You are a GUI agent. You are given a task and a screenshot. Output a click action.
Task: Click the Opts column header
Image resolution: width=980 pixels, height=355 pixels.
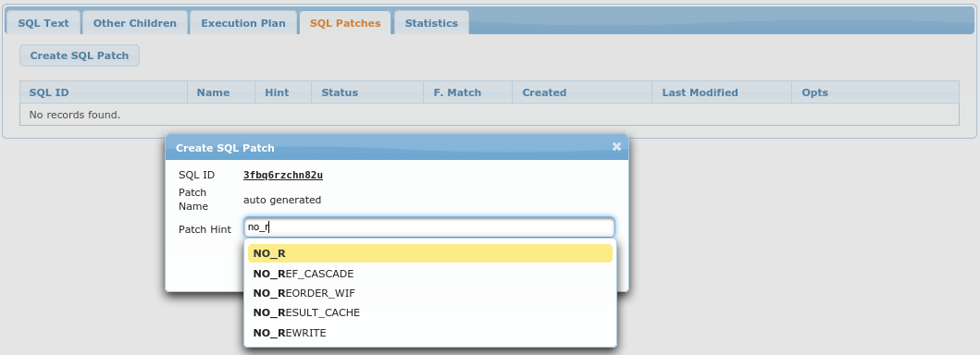coord(875,92)
